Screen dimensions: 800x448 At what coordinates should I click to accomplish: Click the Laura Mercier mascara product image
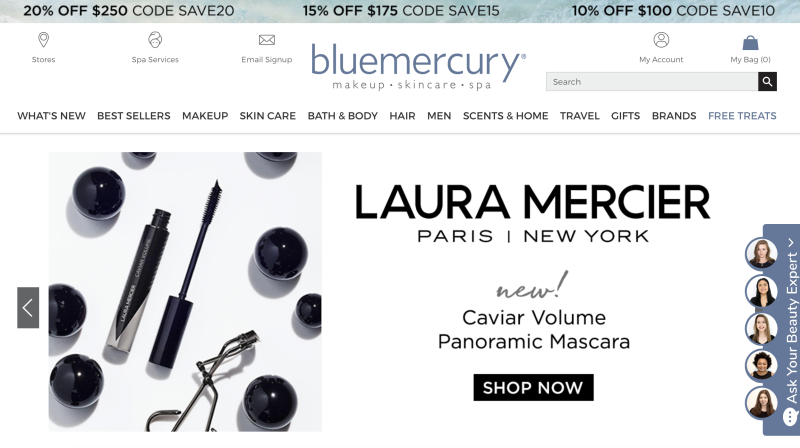[x=185, y=292]
